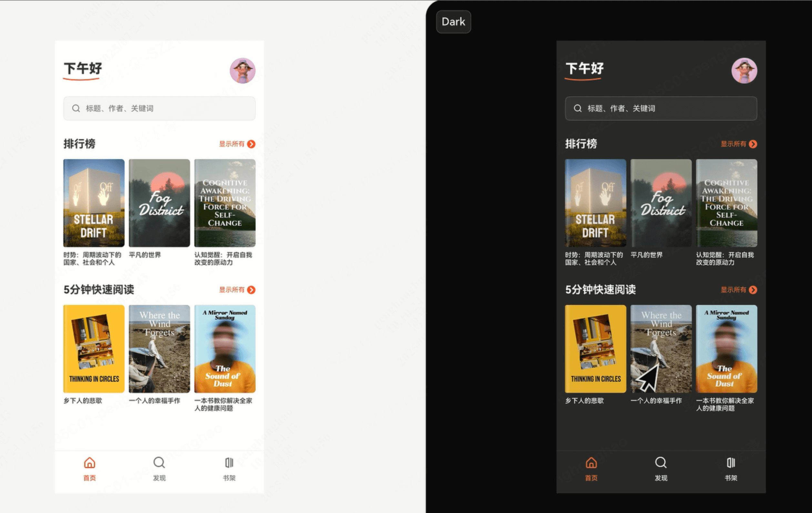Click 显示所有 link for 5分钟快速阅读 in dark mode
The height and width of the screenshot is (513, 812).
tap(734, 290)
